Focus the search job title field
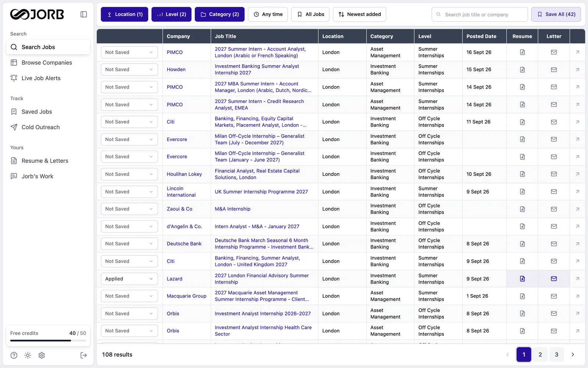This screenshot has width=588, height=368. (480, 14)
